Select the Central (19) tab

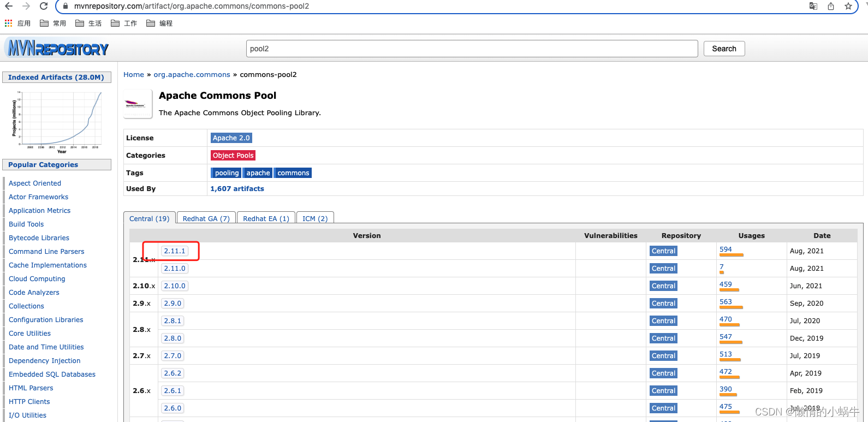click(x=150, y=218)
